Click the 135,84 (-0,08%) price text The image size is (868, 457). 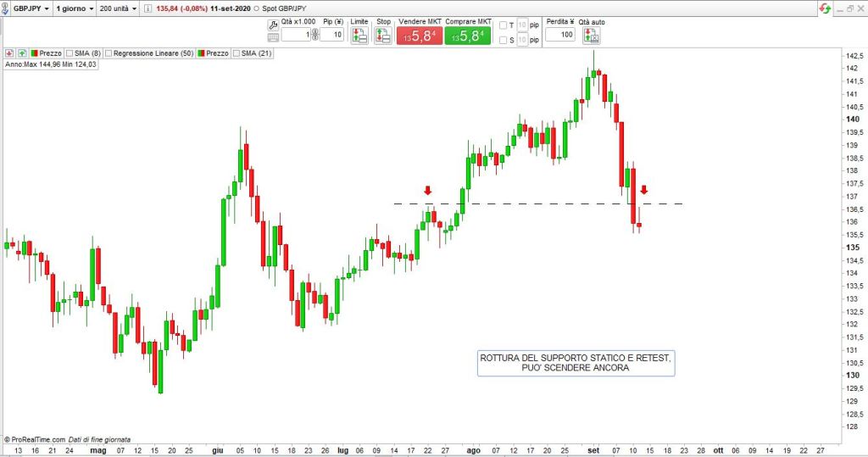(181, 8)
